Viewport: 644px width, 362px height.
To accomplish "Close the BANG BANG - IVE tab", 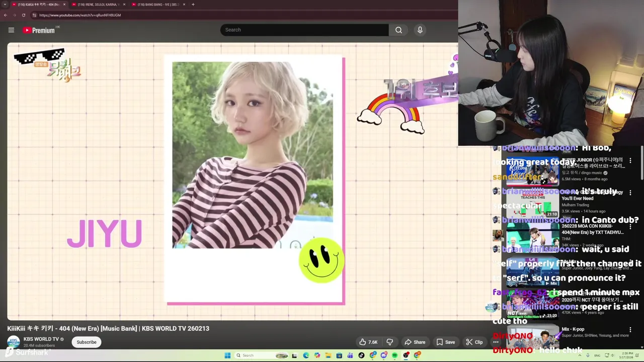I will (x=184, y=4).
